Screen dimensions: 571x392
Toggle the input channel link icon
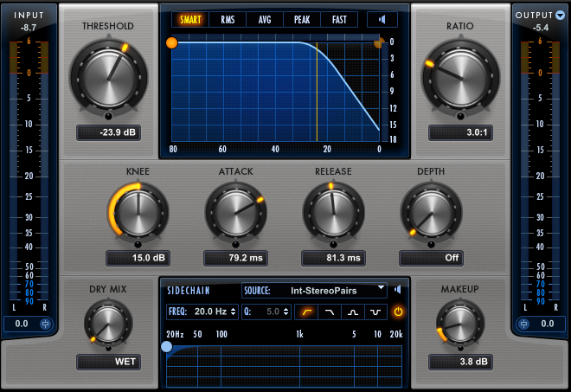pos(46,324)
